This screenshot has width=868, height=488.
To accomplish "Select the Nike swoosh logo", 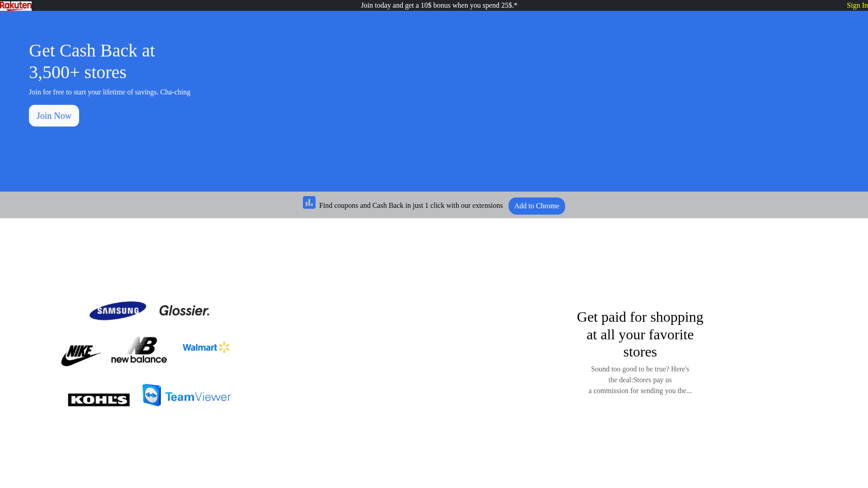I will 81,356.
